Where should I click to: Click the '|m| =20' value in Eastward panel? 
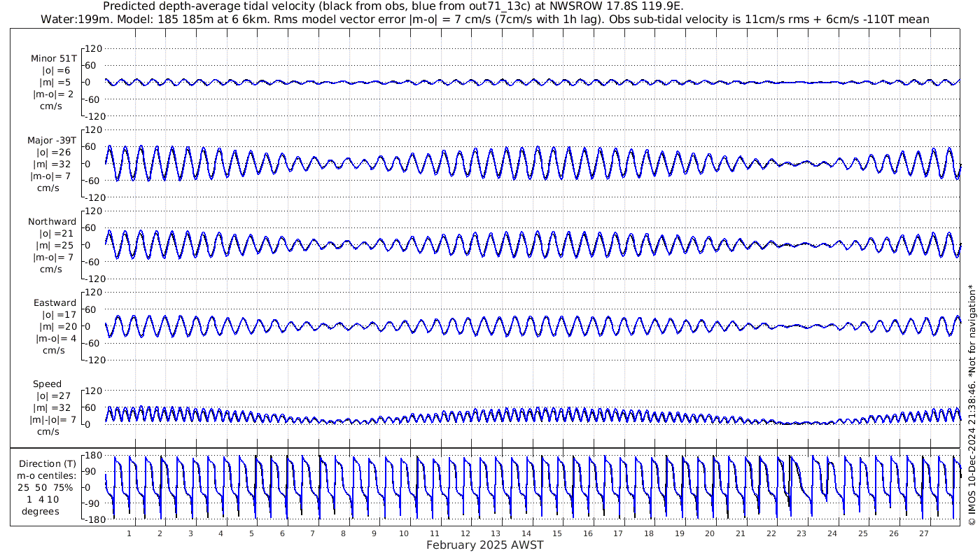[57, 327]
